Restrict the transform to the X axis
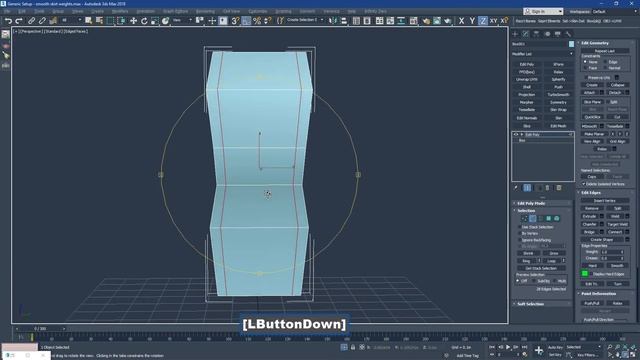 [x=461, y=20]
